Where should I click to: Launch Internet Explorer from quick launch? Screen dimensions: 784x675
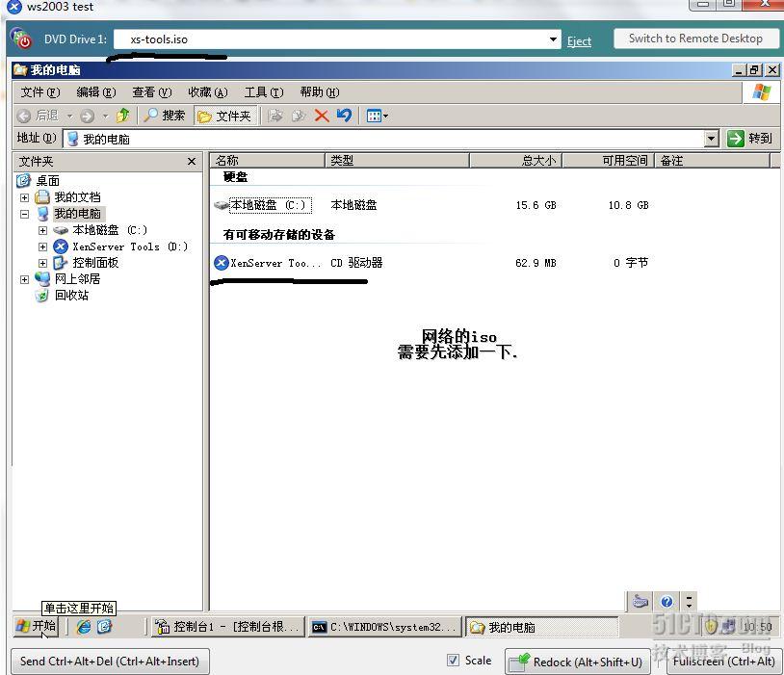click(84, 627)
